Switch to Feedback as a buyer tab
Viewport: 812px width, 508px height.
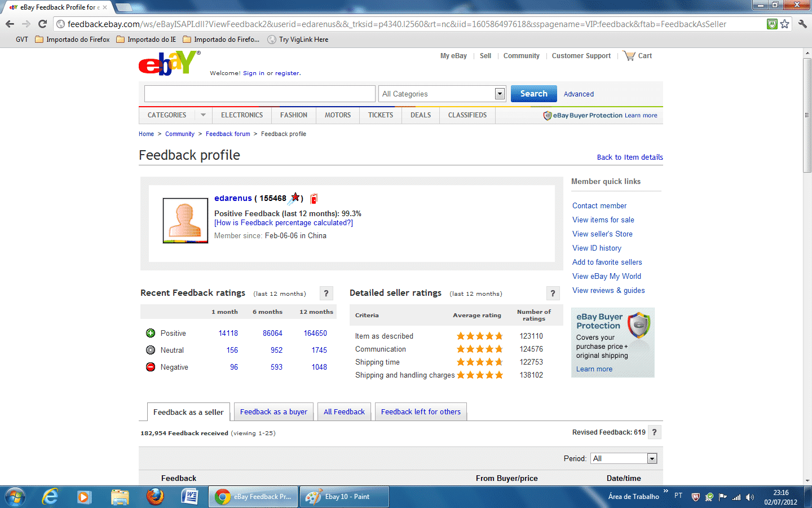point(273,412)
